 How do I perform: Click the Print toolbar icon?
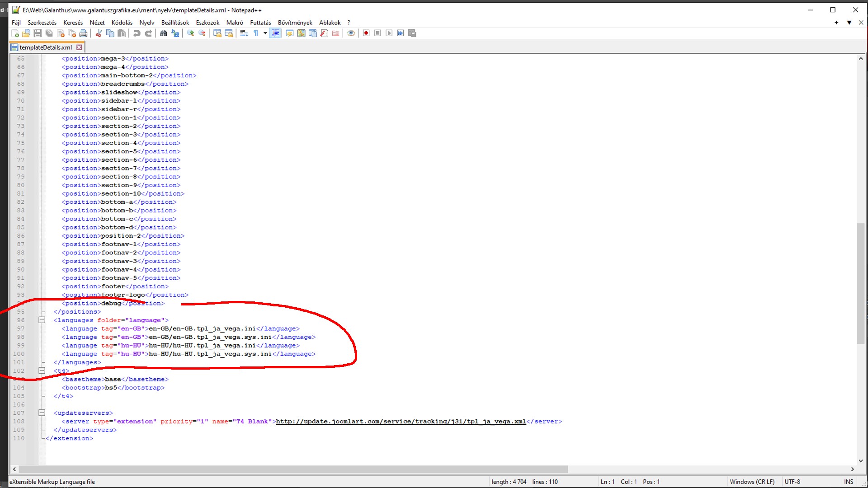pos(83,33)
